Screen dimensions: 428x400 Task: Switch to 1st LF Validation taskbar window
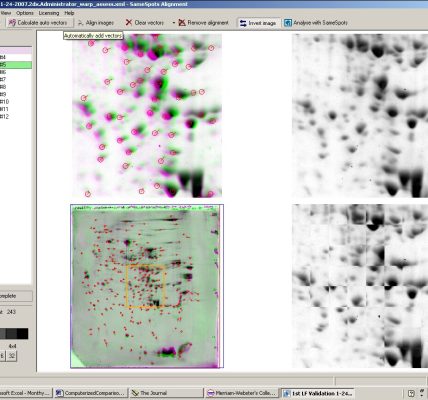(x=318, y=393)
